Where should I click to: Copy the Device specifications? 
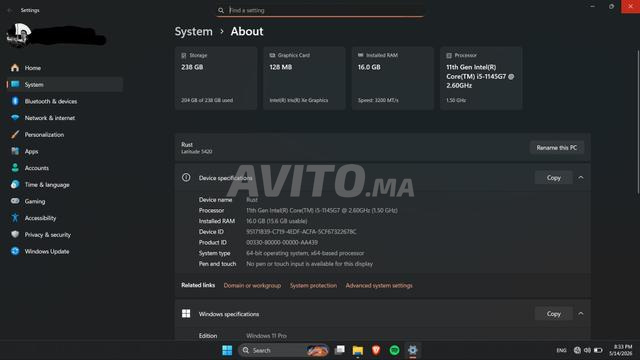click(553, 178)
